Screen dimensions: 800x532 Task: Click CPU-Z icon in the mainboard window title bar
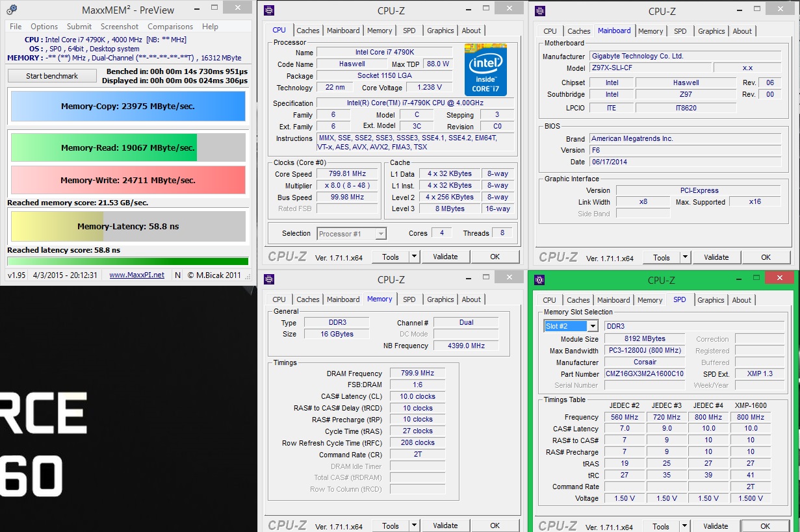click(x=540, y=10)
